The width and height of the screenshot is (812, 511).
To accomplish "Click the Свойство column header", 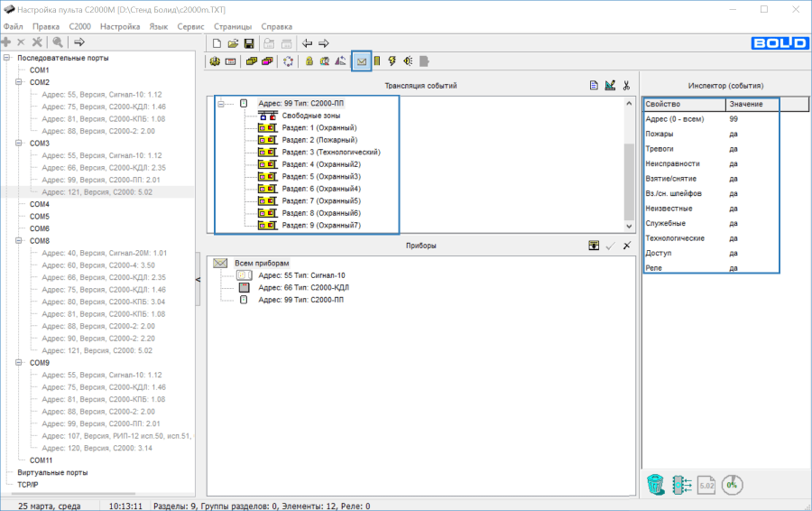I will tap(684, 104).
